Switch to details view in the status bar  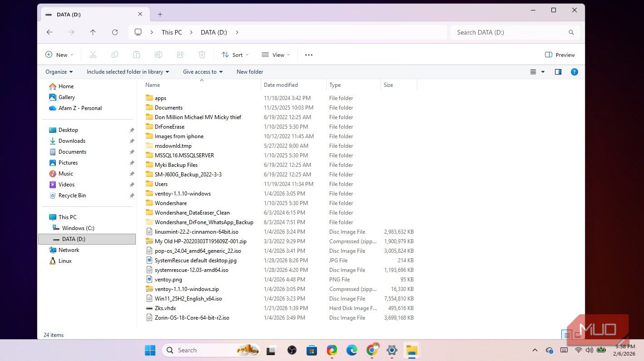(567, 335)
